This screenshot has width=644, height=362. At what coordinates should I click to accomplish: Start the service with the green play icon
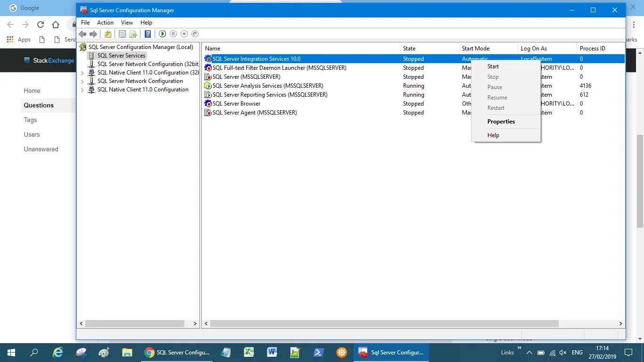[162, 34]
